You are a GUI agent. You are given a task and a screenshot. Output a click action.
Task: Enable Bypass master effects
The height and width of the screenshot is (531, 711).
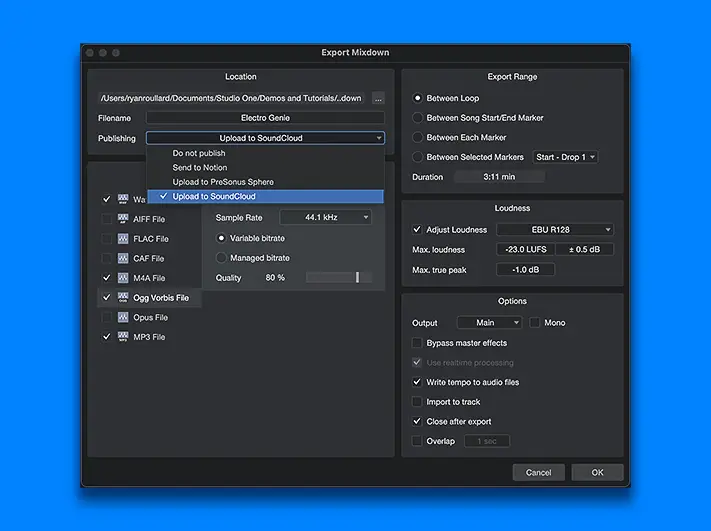pyautogui.click(x=417, y=343)
